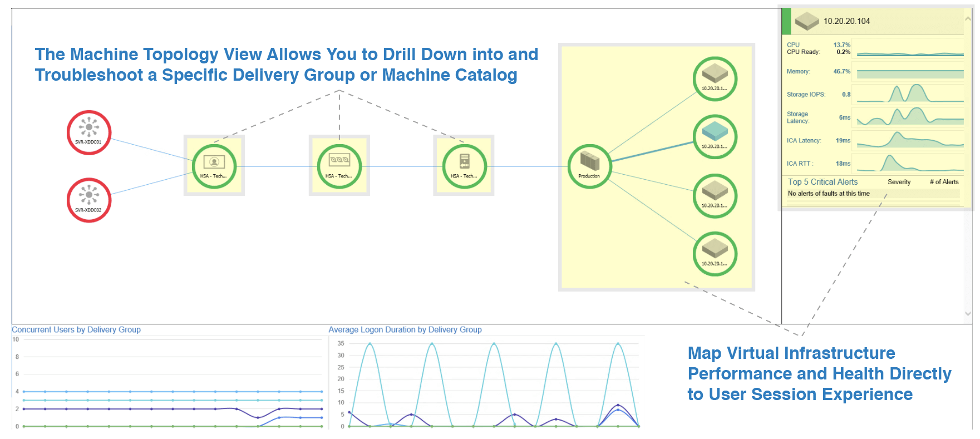980x439 pixels.
Task: Click the CPU Ready 0.2% value
Action: pyautogui.click(x=843, y=52)
